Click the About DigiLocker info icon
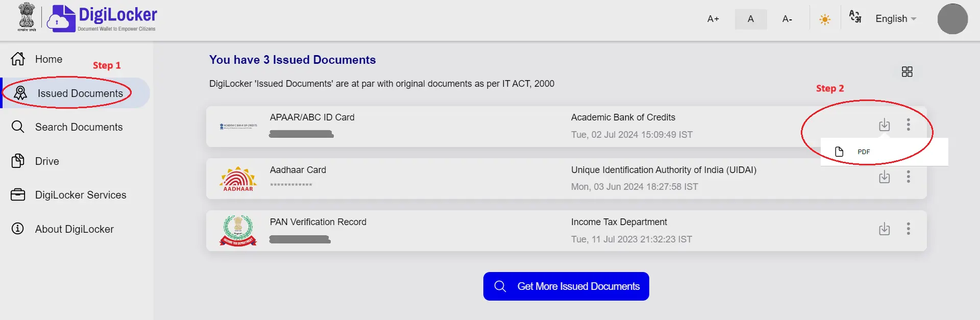The width and height of the screenshot is (980, 320). [x=18, y=228]
